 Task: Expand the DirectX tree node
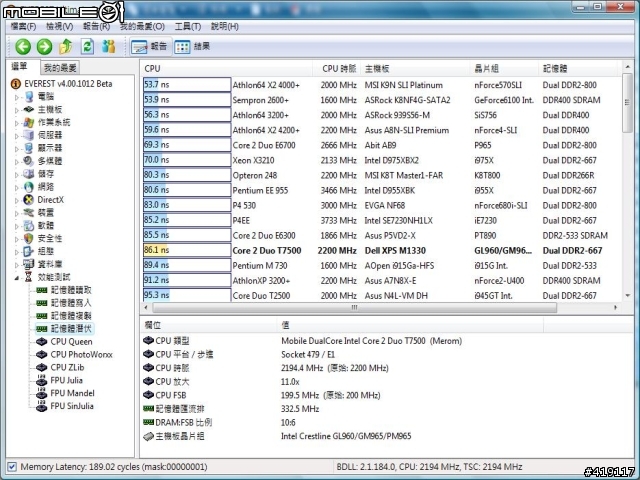coord(17,200)
